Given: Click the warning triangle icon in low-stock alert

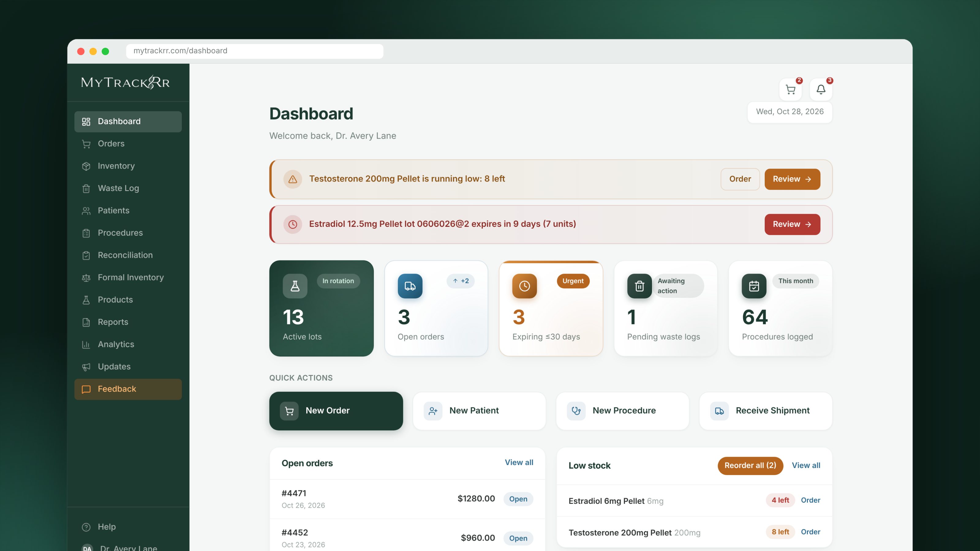Looking at the screenshot, I should tap(292, 179).
